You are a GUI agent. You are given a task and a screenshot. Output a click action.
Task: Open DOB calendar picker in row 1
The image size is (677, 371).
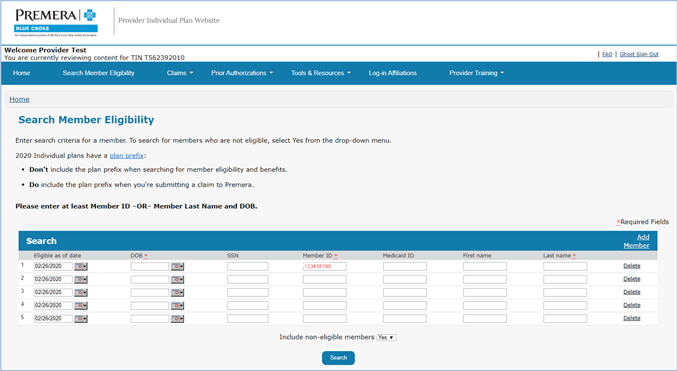(177, 267)
